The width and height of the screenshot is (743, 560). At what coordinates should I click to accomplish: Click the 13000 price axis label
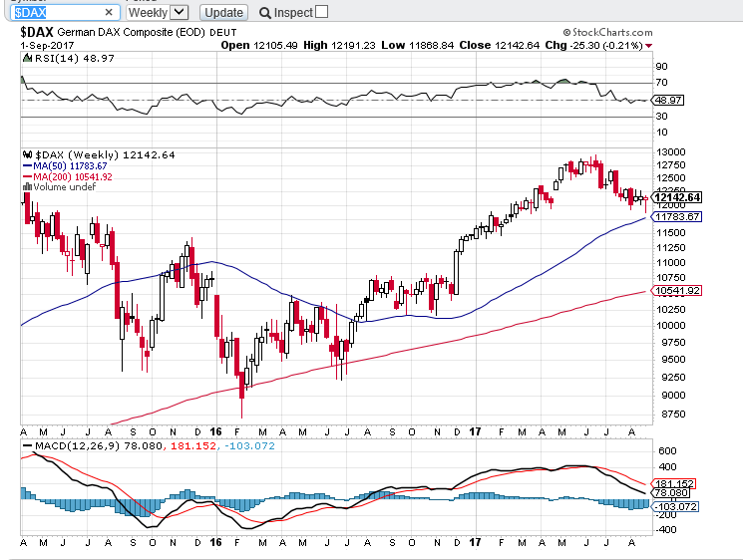tap(671, 151)
